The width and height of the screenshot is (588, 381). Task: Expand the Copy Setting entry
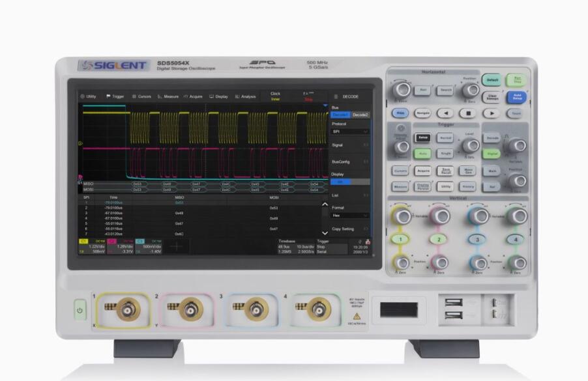(350, 229)
